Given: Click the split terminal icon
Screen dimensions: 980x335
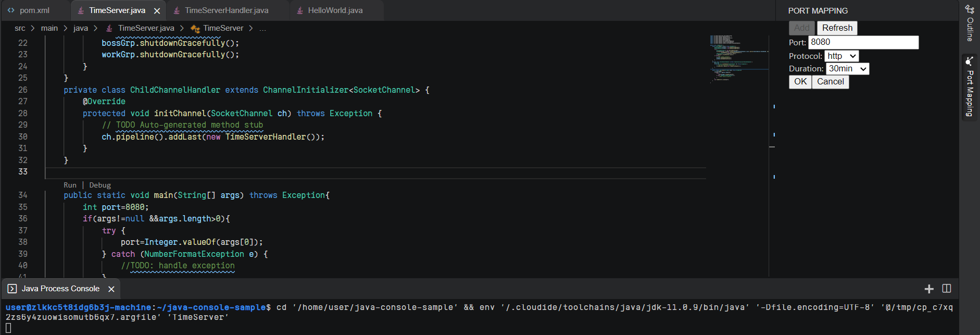Looking at the screenshot, I should [947, 289].
